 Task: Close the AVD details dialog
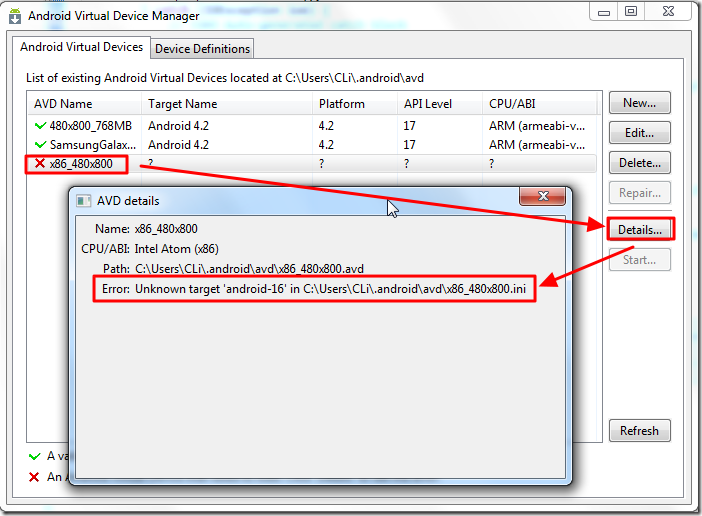[543, 196]
